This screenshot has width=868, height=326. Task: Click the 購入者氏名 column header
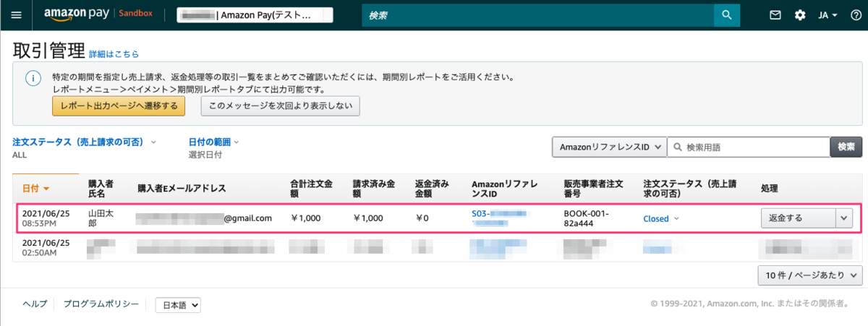pos(101,189)
